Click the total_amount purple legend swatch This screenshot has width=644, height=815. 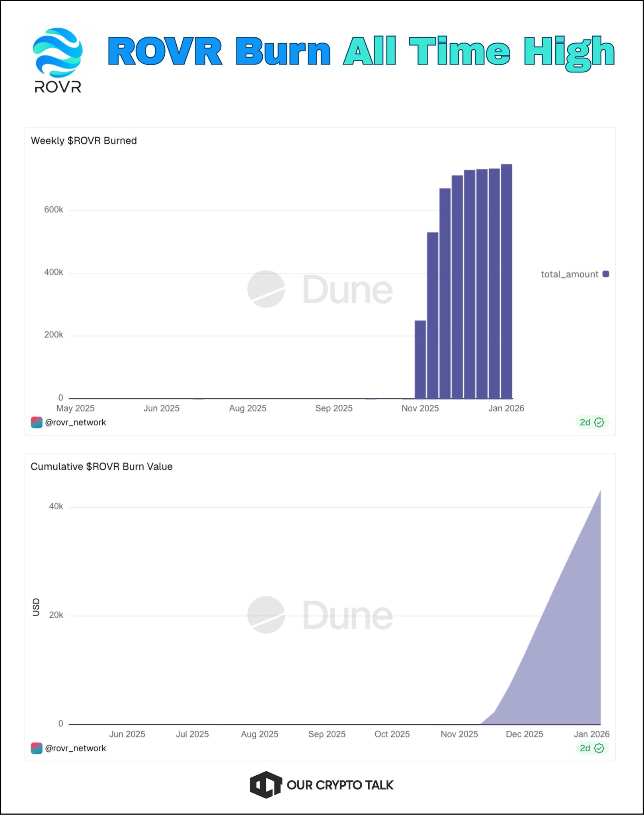pyautogui.click(x=606, y=274)
